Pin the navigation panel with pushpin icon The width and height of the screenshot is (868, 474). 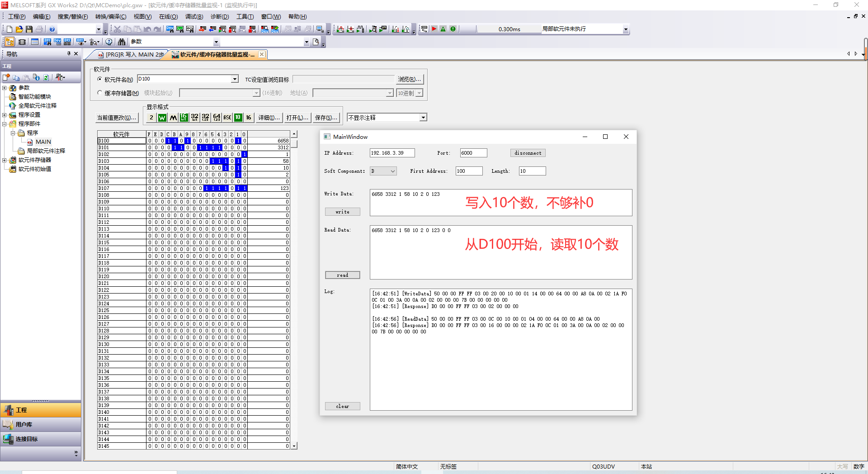pyautogui.click(x=69, y=53)
